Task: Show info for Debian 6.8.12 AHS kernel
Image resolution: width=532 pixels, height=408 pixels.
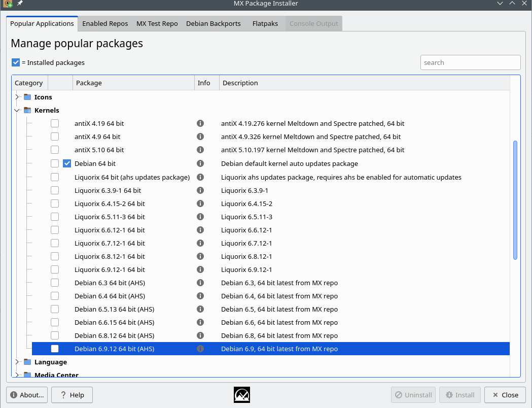Action: point(200,335)
